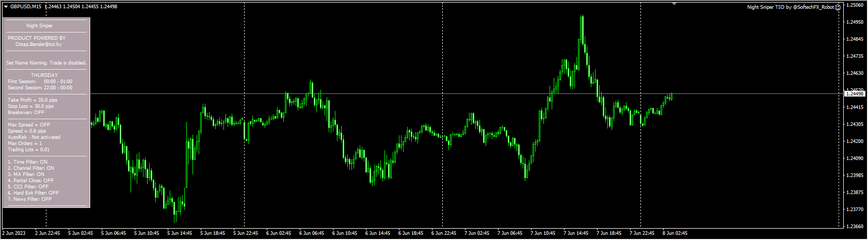The height and width of the screenshot is (240, 868).
Task: Click the 1.23660 price scale label
Action: click(855, 227)
